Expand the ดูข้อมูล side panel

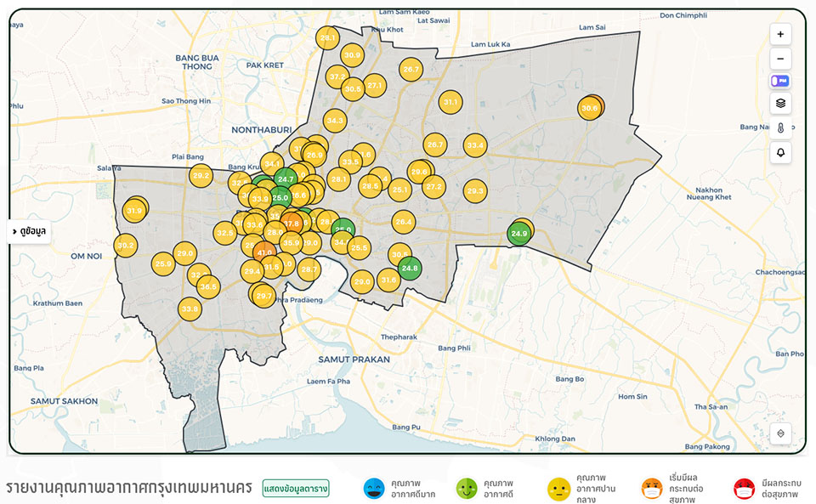[30, 231]
